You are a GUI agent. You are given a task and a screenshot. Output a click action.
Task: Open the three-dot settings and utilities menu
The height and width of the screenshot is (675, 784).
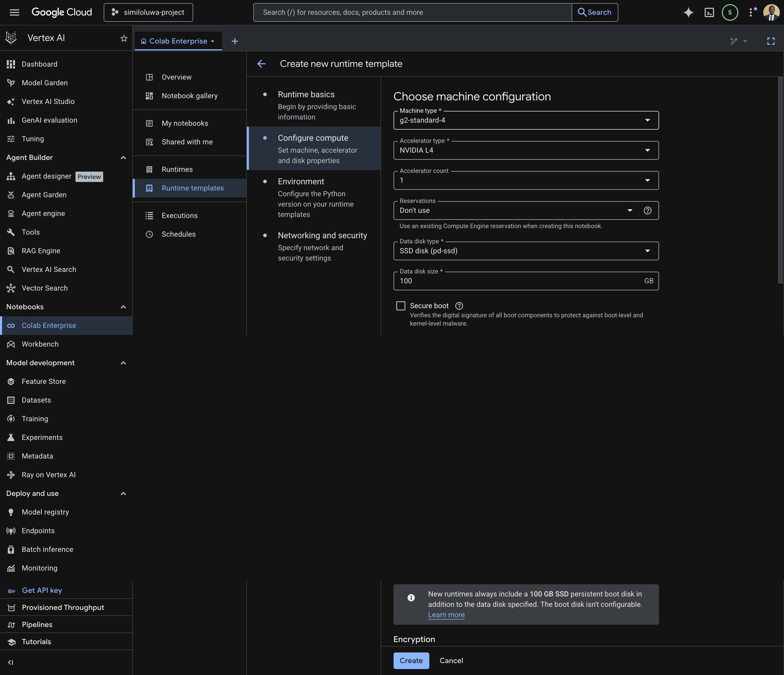click(x=751, y=12)
